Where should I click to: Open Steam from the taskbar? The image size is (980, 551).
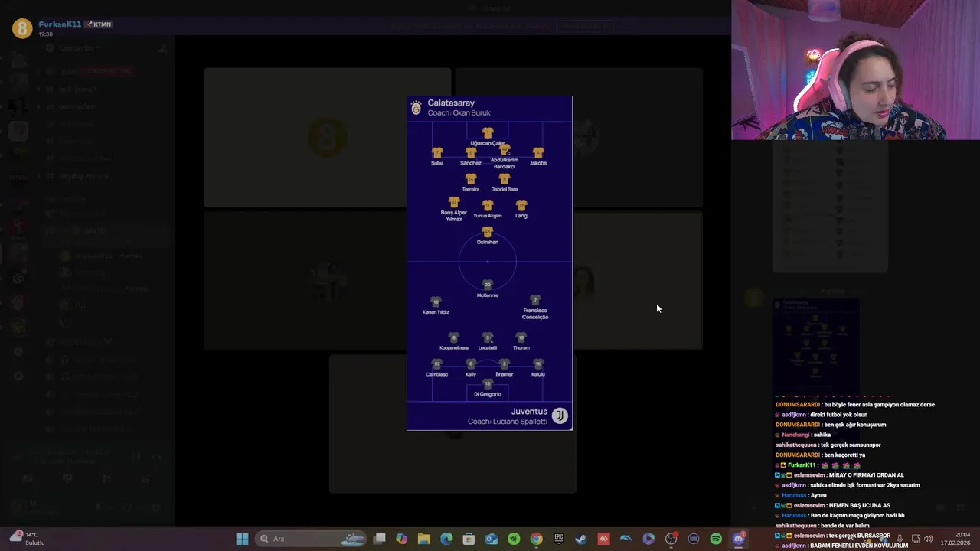point(581,539)
